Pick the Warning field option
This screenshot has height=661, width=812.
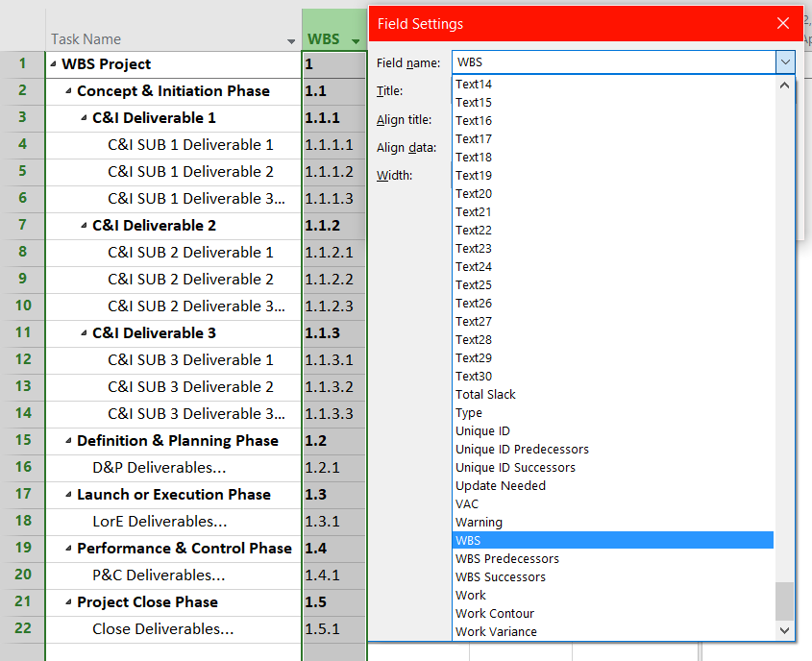(x=613, y=523)
